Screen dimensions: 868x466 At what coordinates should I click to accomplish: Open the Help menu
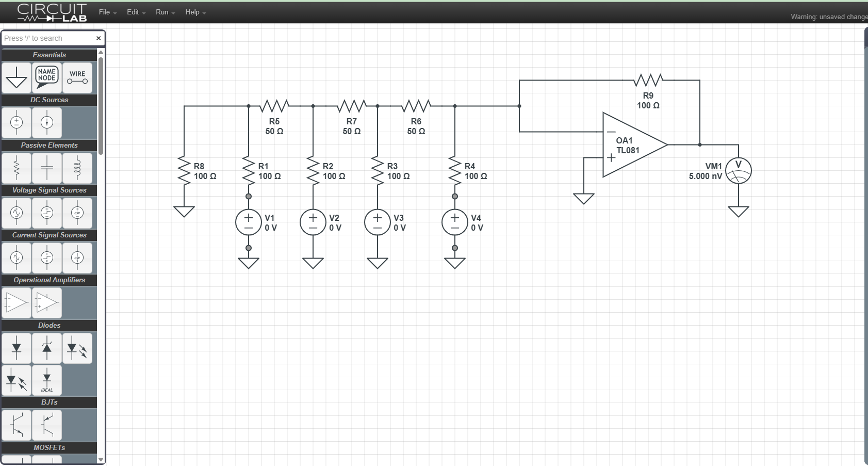[x=195, y=12]
